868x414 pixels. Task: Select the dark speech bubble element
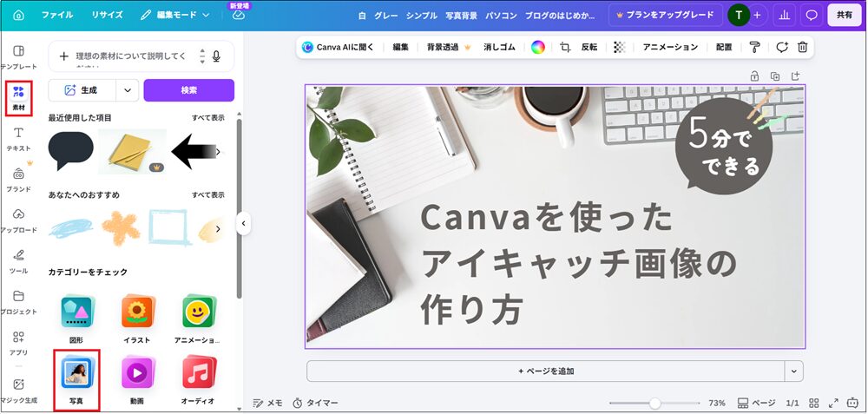71,150
